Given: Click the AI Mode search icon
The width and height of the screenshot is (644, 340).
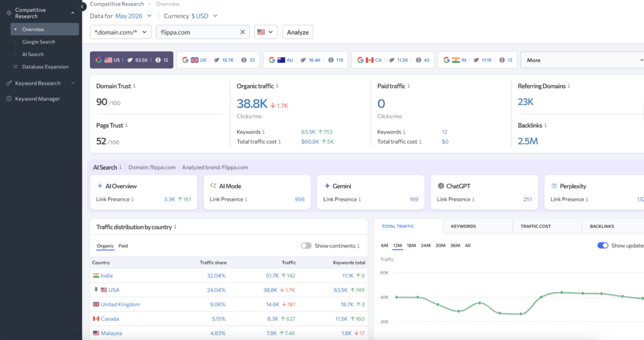Looking at the screenshot, I should [x=213, y=186].
